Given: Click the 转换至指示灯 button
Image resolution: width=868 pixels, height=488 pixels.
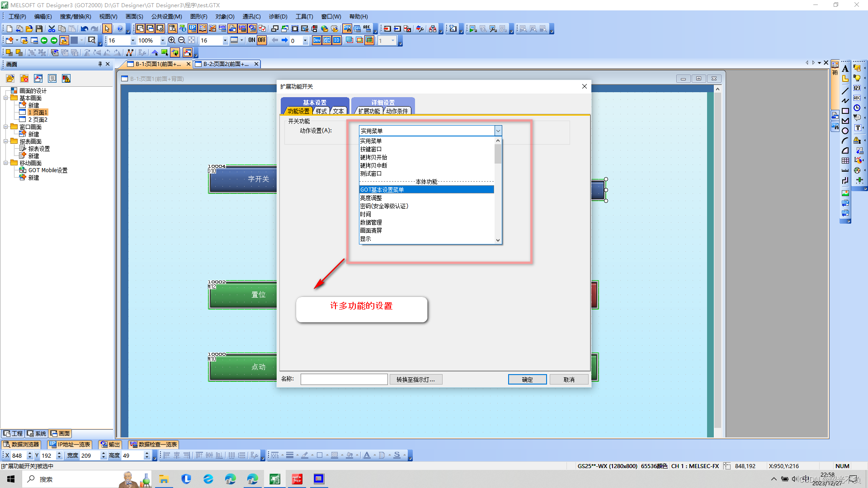Looking at the screenshot, I should click(415, 380).
